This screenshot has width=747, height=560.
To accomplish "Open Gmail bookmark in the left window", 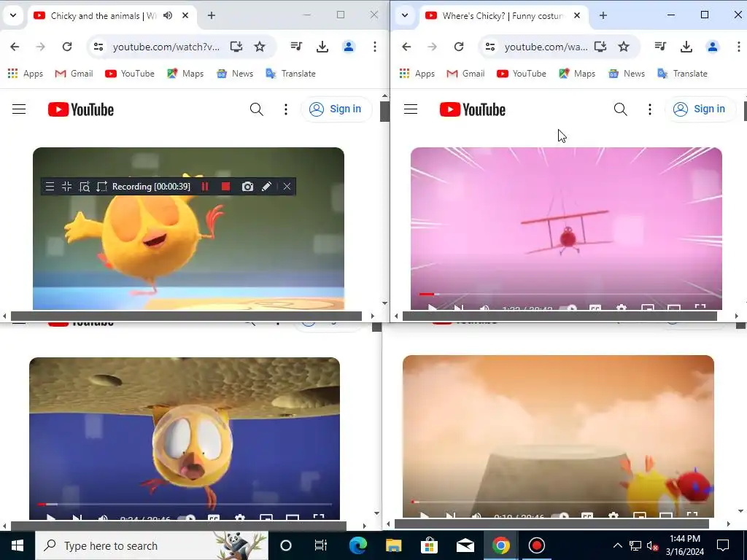I will click(x=74, y=74).
